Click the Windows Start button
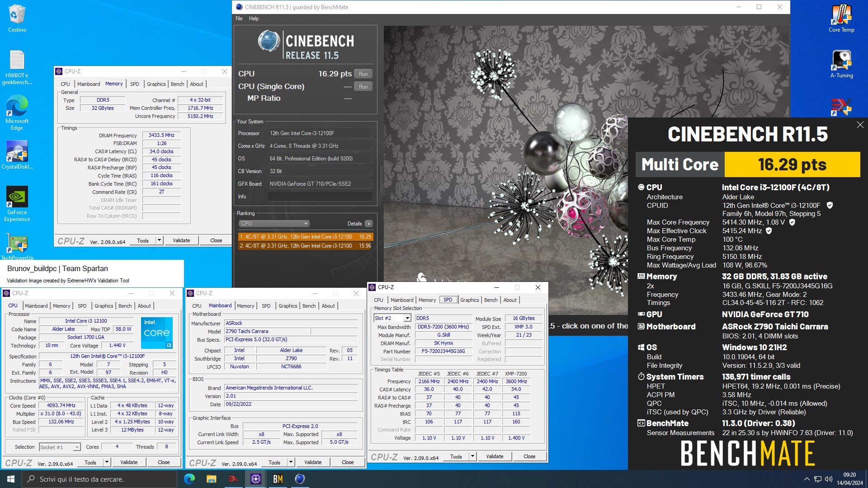This screenshot has width=868, height=488. click(11, 479)
